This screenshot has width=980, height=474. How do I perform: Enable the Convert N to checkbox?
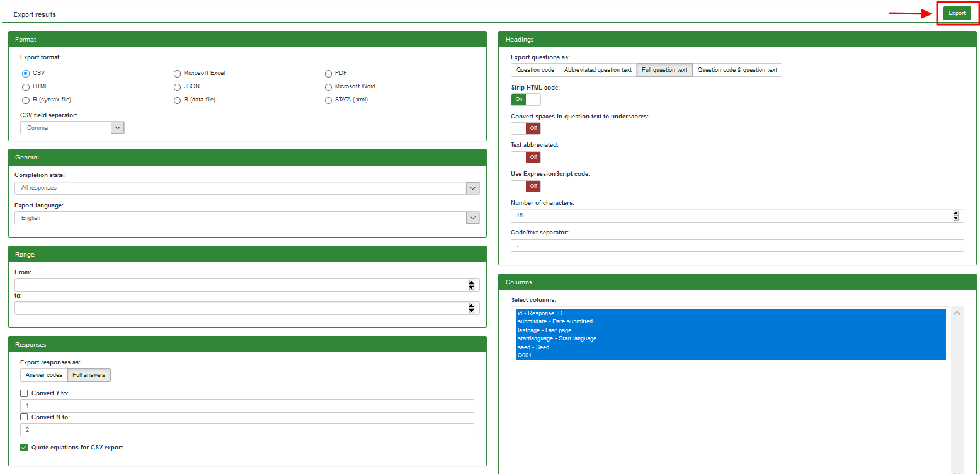(24, 417)
